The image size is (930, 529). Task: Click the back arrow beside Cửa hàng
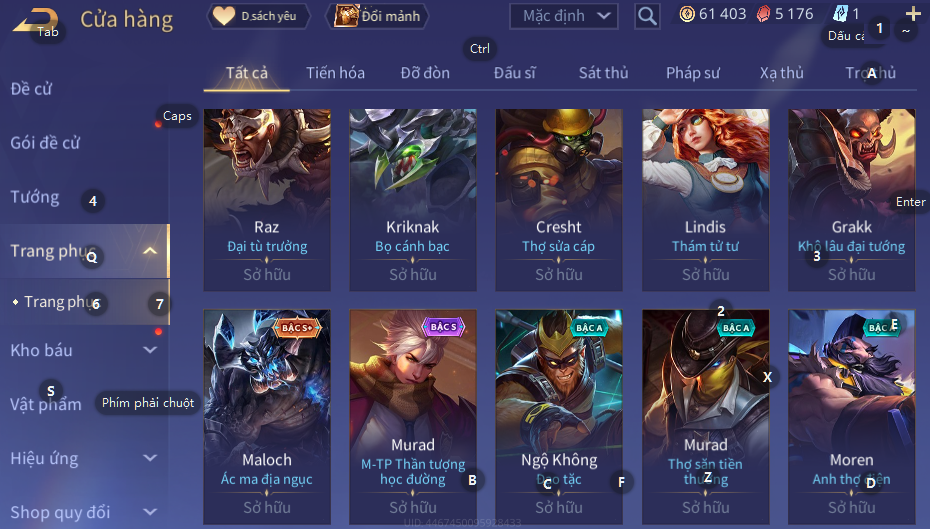click(x=36, y=21)
